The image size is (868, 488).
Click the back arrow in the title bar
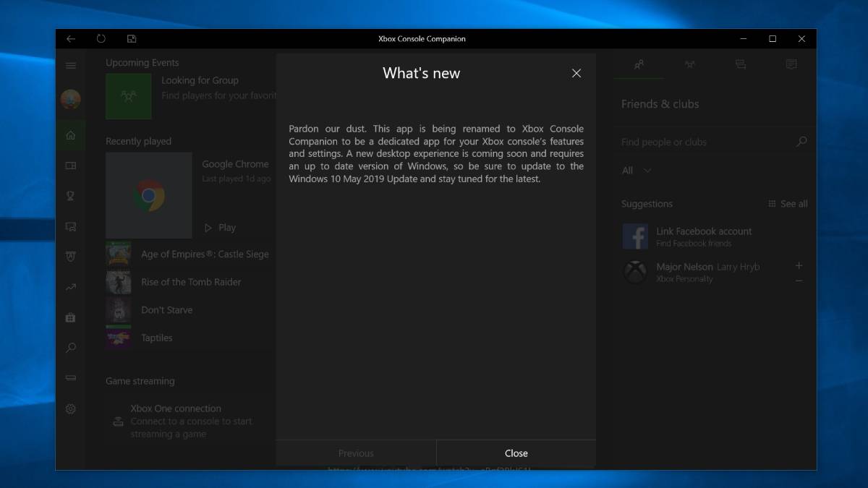click(x=70, y=38)
